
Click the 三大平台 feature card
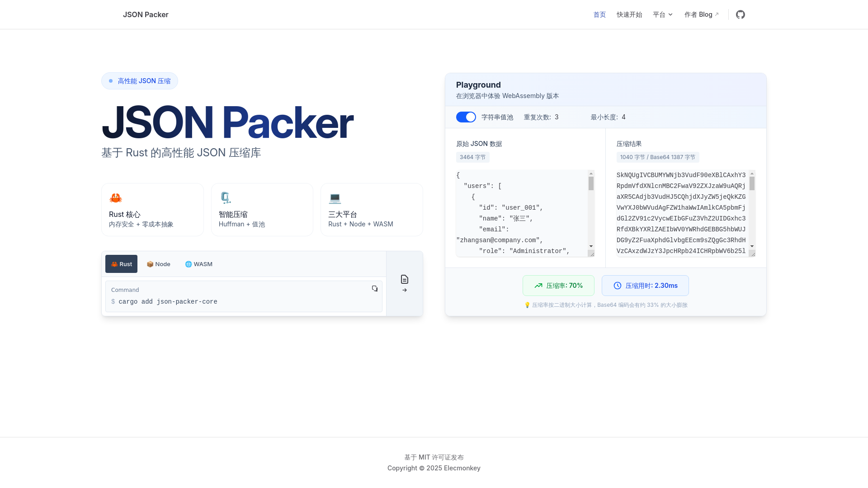point(372,210)
